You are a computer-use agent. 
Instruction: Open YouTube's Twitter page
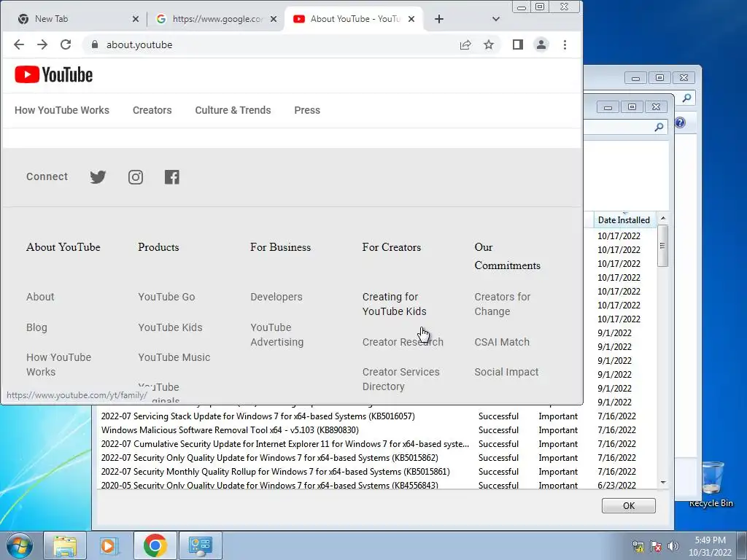coord(98,177)
